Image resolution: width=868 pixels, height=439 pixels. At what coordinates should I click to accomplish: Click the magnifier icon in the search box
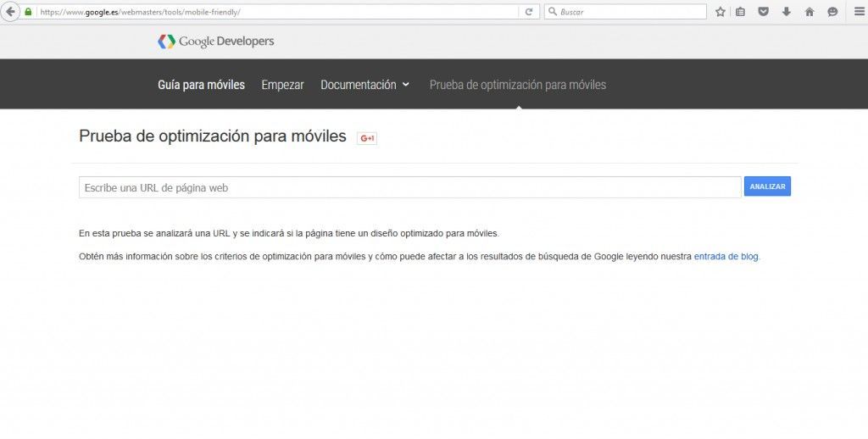pyautogui.click(x=552, y=12)
